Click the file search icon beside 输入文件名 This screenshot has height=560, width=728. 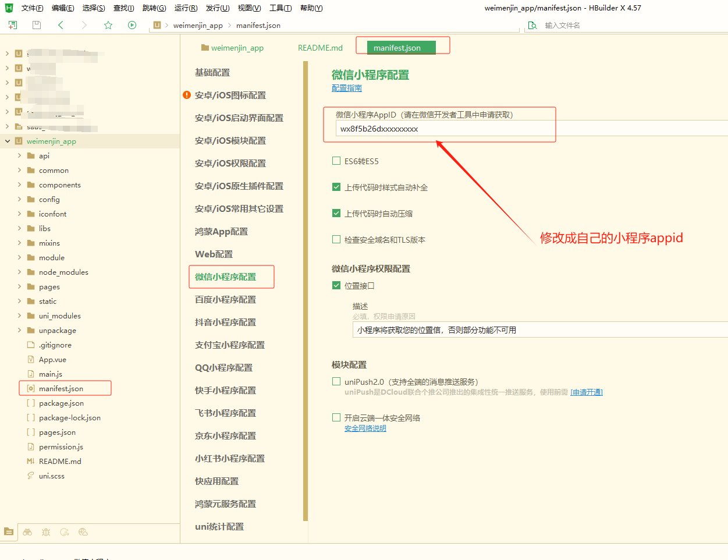coord(532,25)
